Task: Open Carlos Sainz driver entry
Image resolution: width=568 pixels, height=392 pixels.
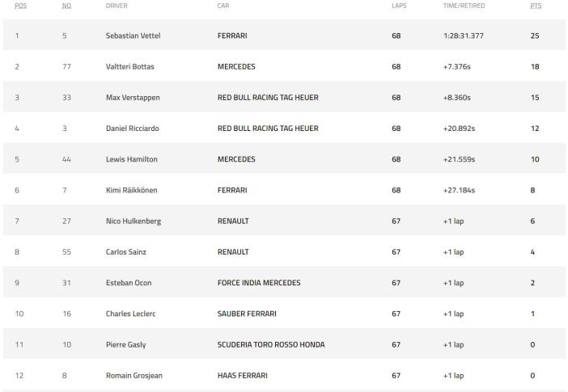Action: (x=126, y=252)
